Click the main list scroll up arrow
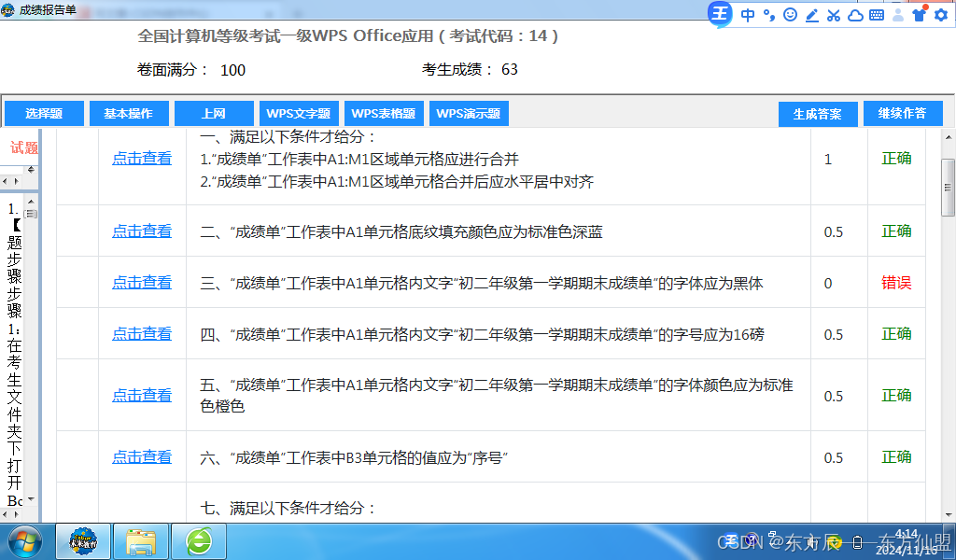The image size is (956, 560). (949, 138)
